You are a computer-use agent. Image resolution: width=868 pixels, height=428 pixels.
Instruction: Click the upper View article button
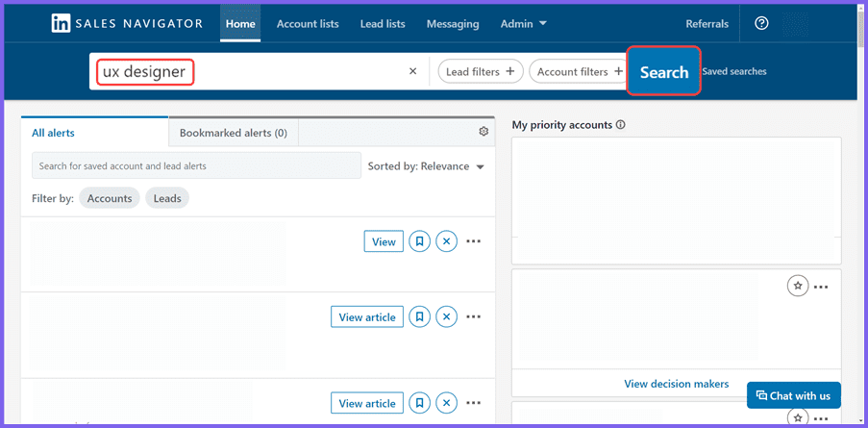[367, 316]
